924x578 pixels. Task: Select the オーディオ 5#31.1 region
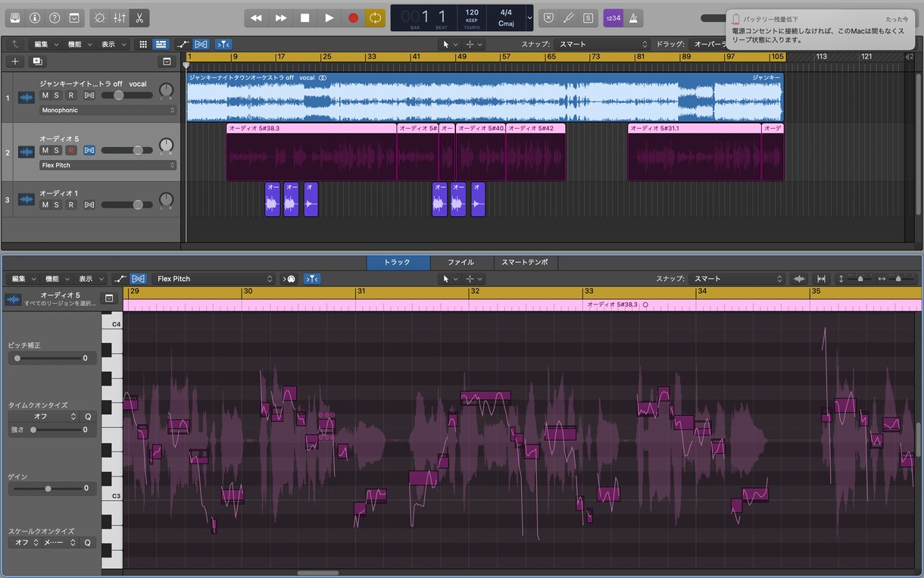click(695, 152)
